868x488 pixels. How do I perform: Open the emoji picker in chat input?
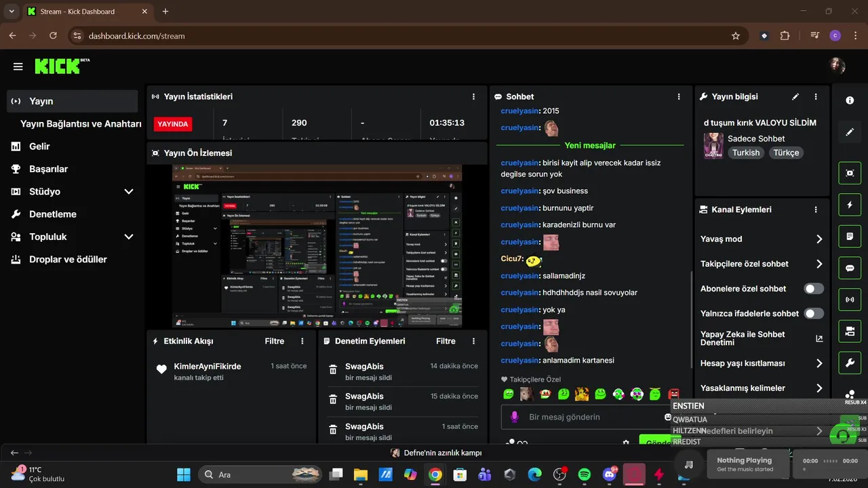(x=667, y=417)
